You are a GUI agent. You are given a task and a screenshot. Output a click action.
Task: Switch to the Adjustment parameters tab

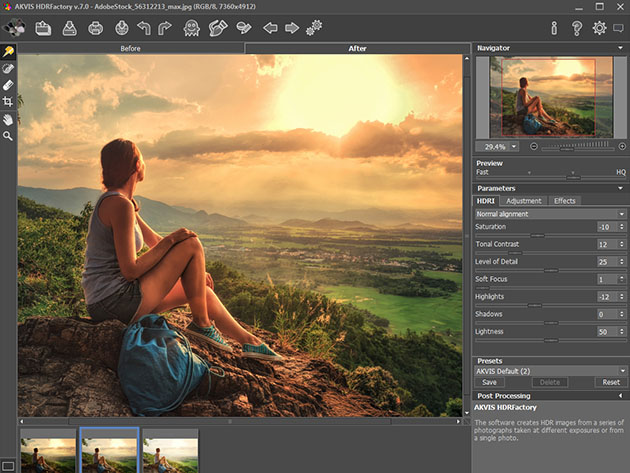523,201
